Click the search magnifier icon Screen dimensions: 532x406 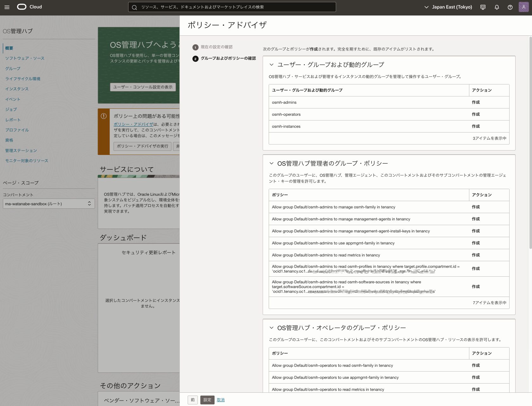click(135, 7)
